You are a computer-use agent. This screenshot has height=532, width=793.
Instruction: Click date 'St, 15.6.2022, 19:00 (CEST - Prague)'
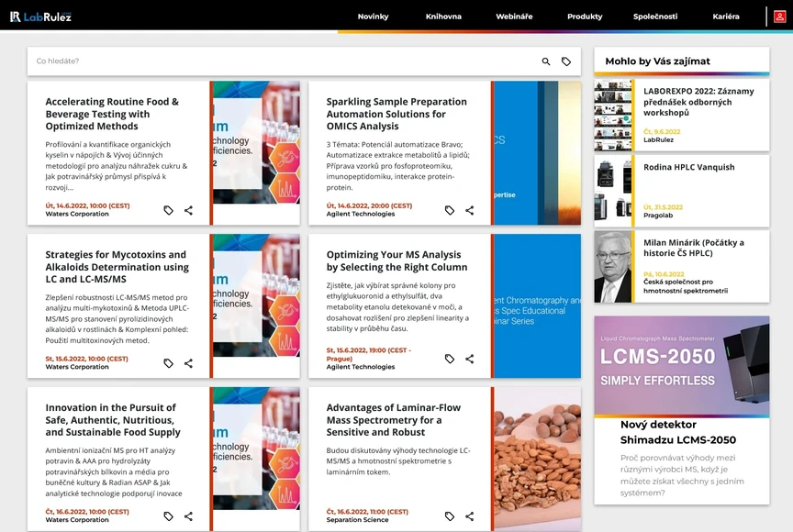pyautogui.click(x=369, y=354)
